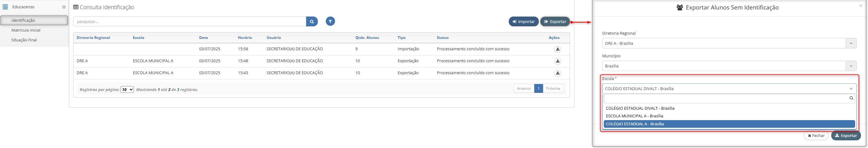Open Situação Final in sidebar
This screenshot has width=868, height=148.
[24, 40]
